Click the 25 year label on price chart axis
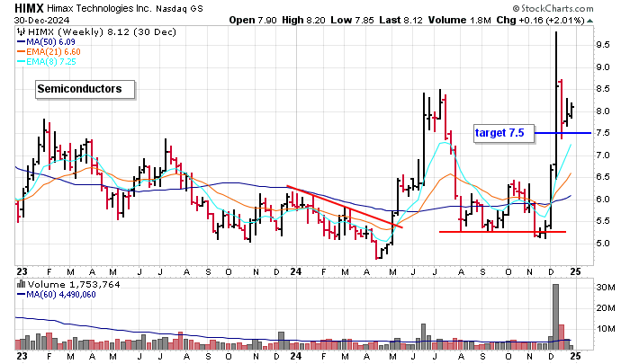The image size is (630, 364). (575, 271)
